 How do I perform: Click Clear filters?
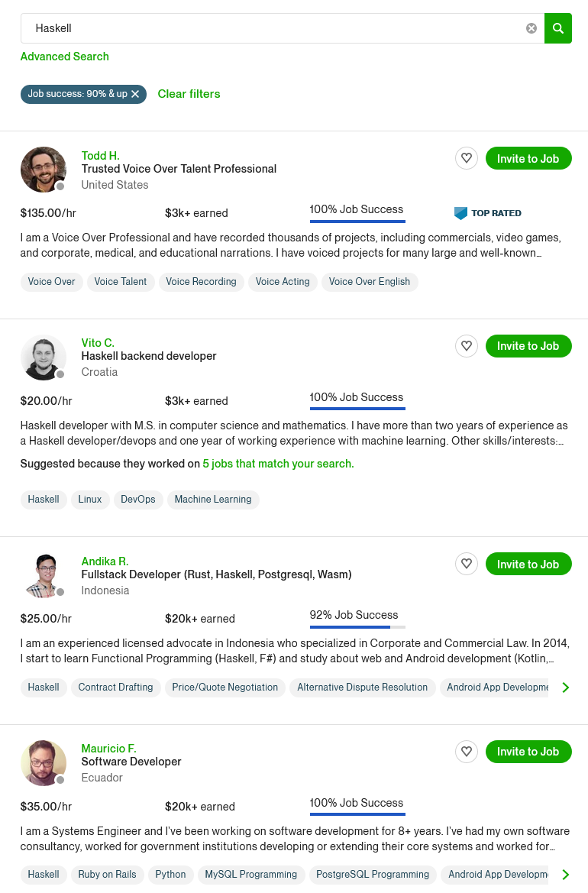(189, 94)
